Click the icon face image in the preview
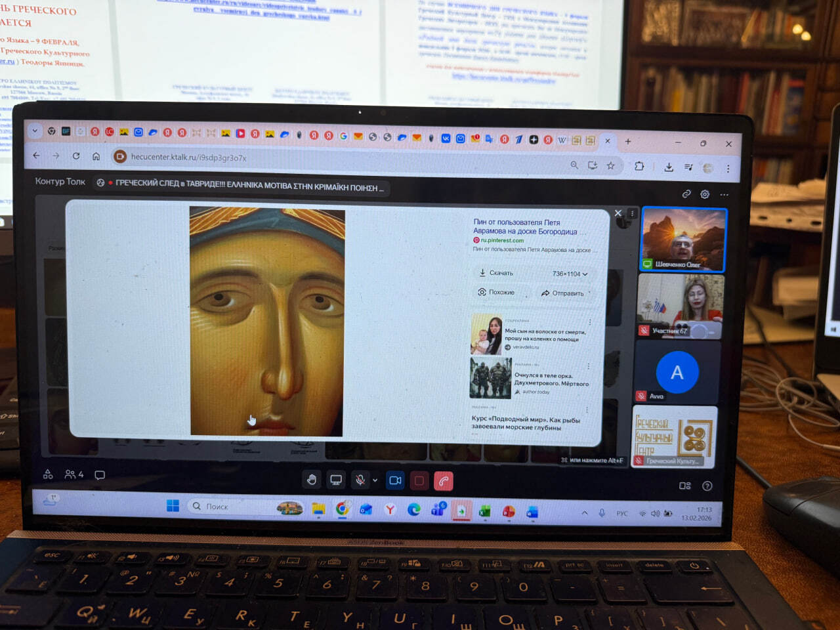The image size is (840, 630). click(267, 322)
